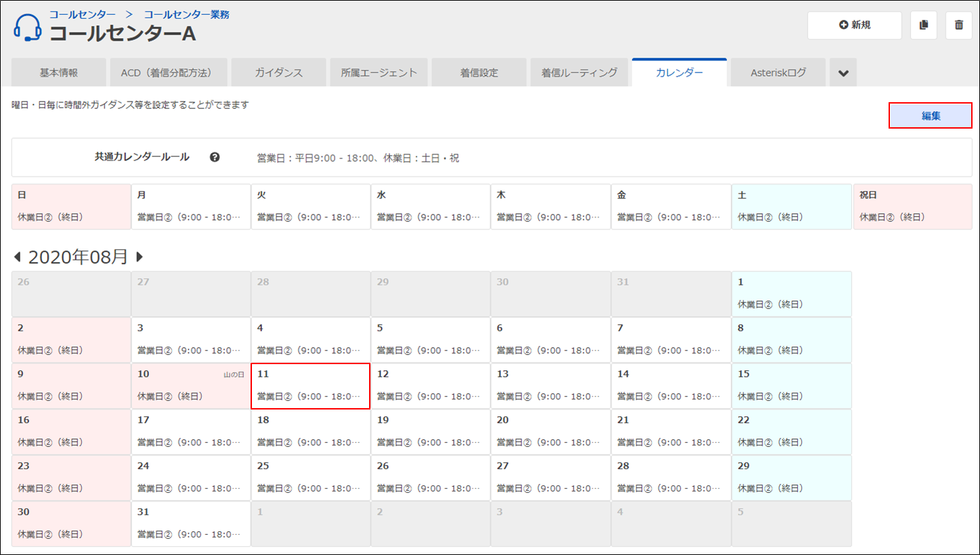Select the August 11 calendar cell
The height and width of the screenshot is (555, 980).
[x=310, y=386]
